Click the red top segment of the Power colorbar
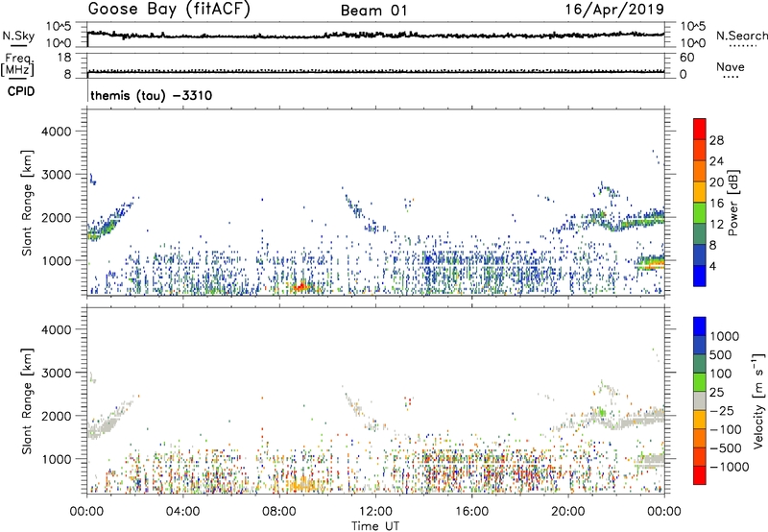This screenshot has width=768, height=532. point(700,129)
